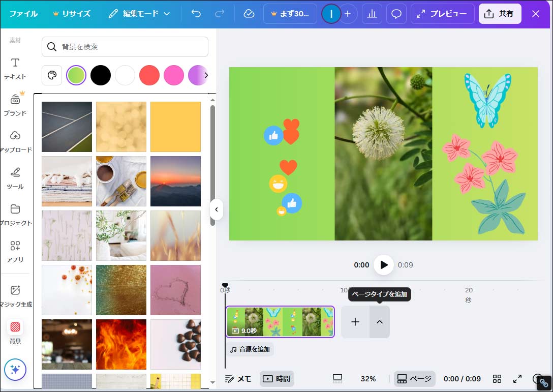This screenshot has width=553, height=392.
Task: Open the ファイル menu
Action: pos(23,14)
